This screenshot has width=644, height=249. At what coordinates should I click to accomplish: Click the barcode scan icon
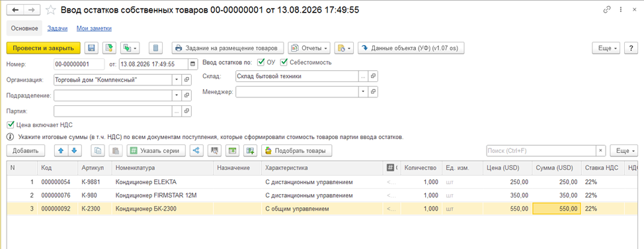tap(214, 150)
